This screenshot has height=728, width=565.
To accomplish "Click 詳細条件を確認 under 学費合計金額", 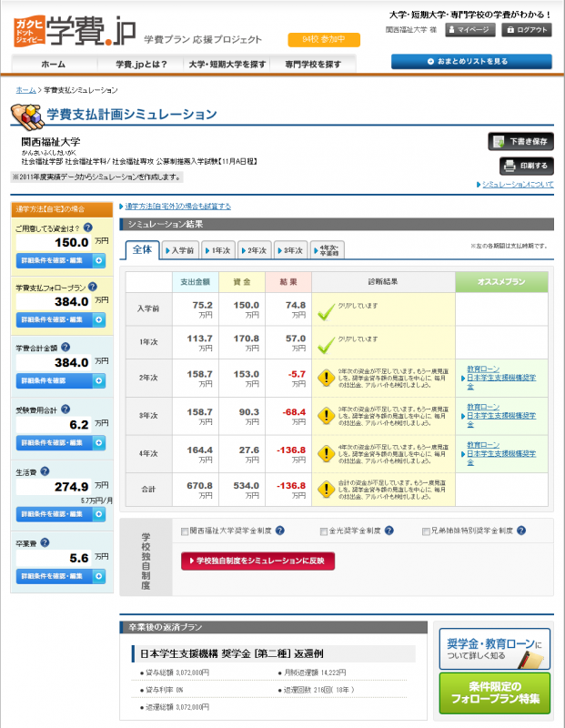I will click(61, 380).
